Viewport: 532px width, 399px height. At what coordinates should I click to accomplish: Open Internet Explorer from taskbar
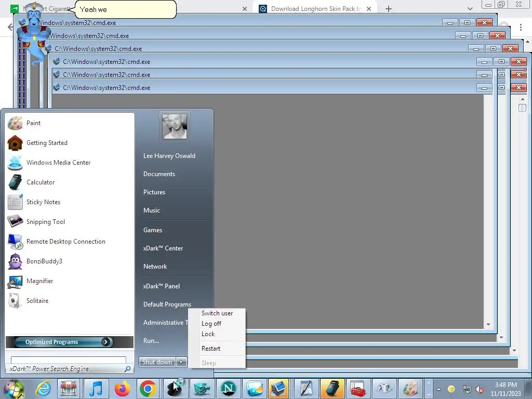point(44,389)
